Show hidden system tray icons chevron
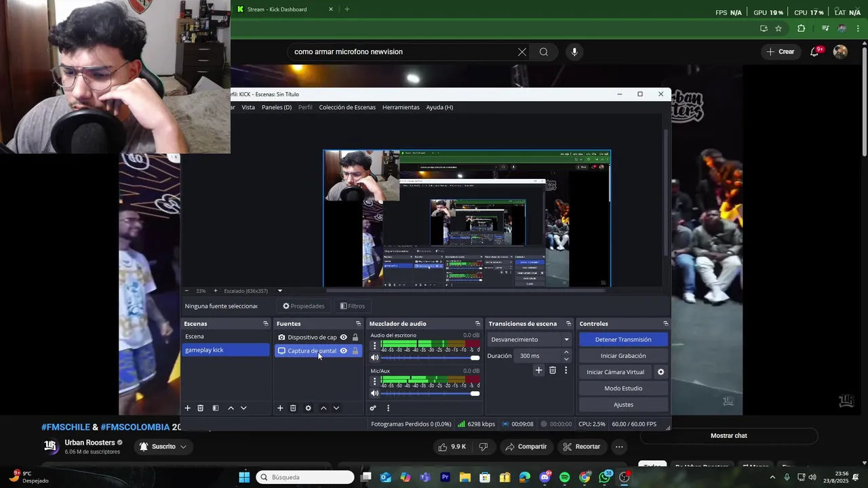This screenshot has width=868, height=488. pos(772,477)
